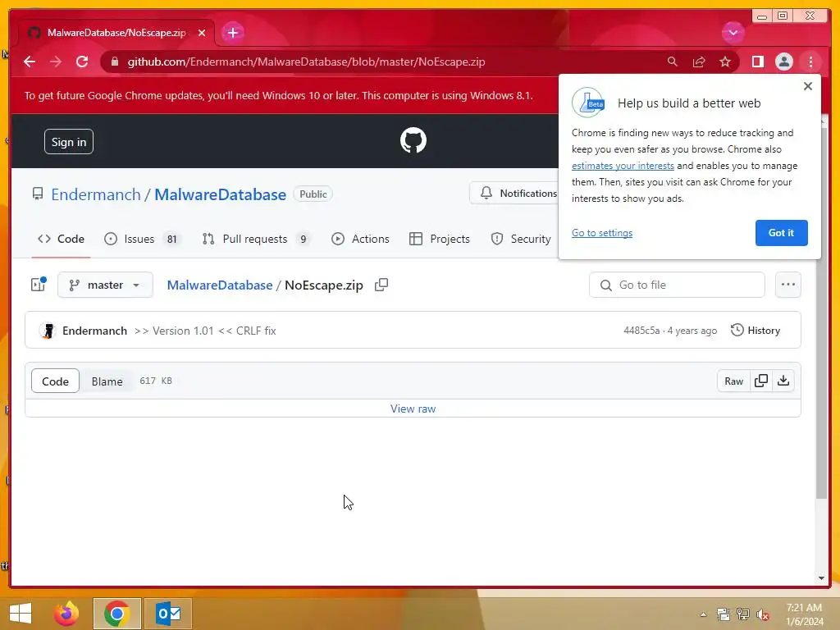Launch Firefox from the taskbar

click(66, 614)
